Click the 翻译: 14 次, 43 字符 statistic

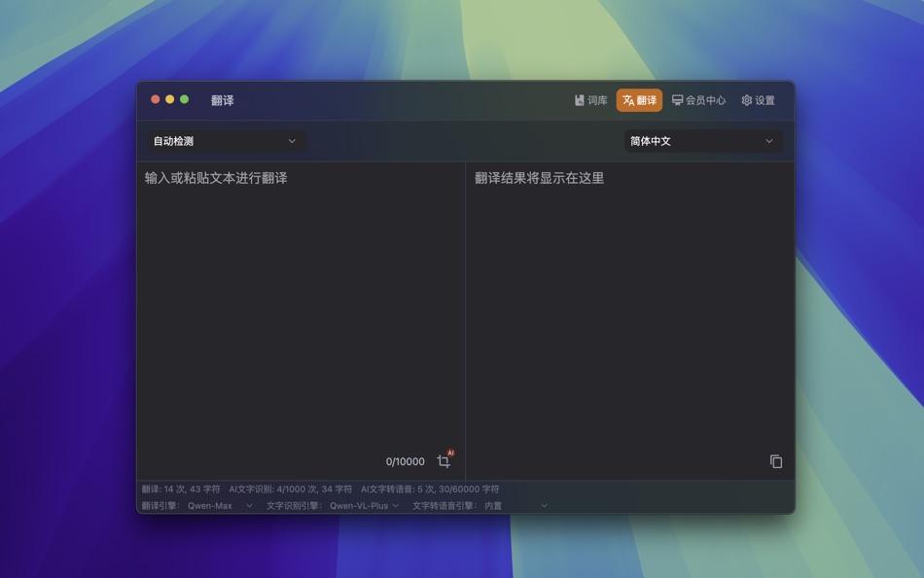[x=181, y=488]
